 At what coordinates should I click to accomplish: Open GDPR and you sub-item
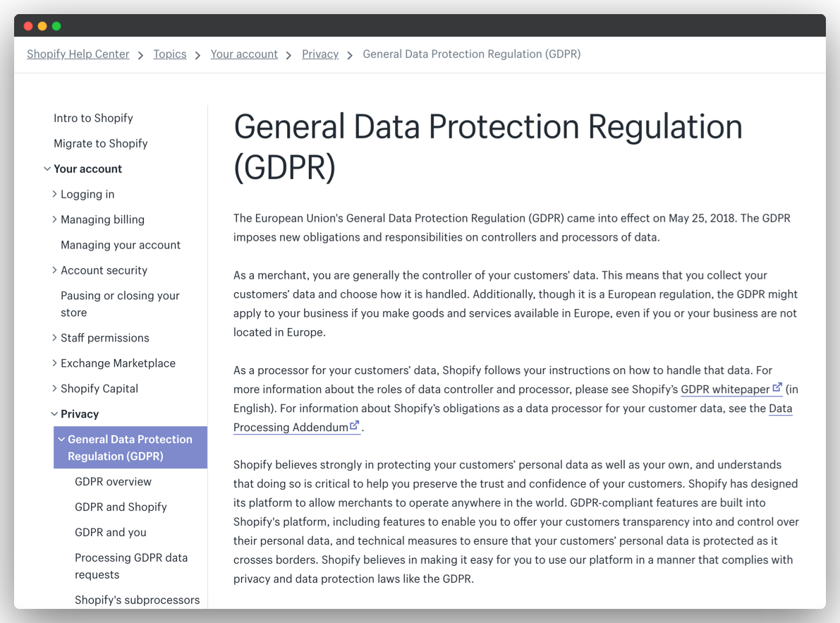[x=110, y=533]
